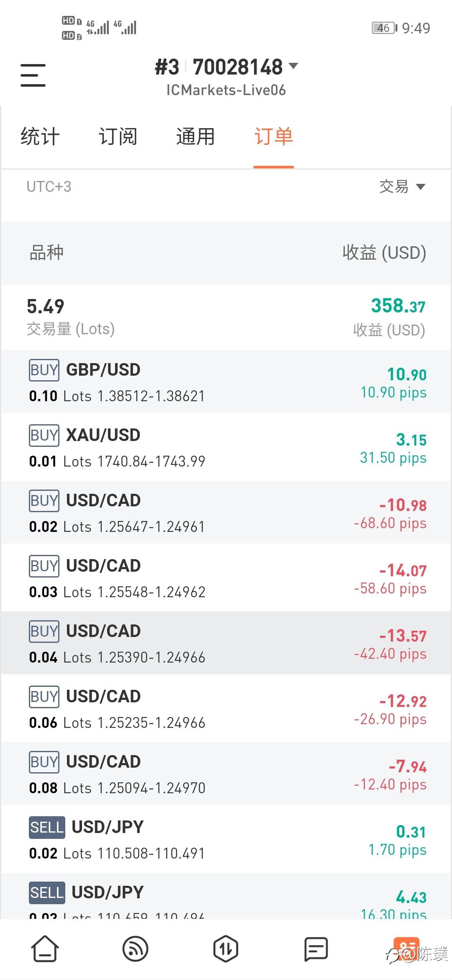The height and width of the screenshot is (980, 452).
Task: Open the signal feed icon
Action: pyautogui.click(x=135, y=949)
